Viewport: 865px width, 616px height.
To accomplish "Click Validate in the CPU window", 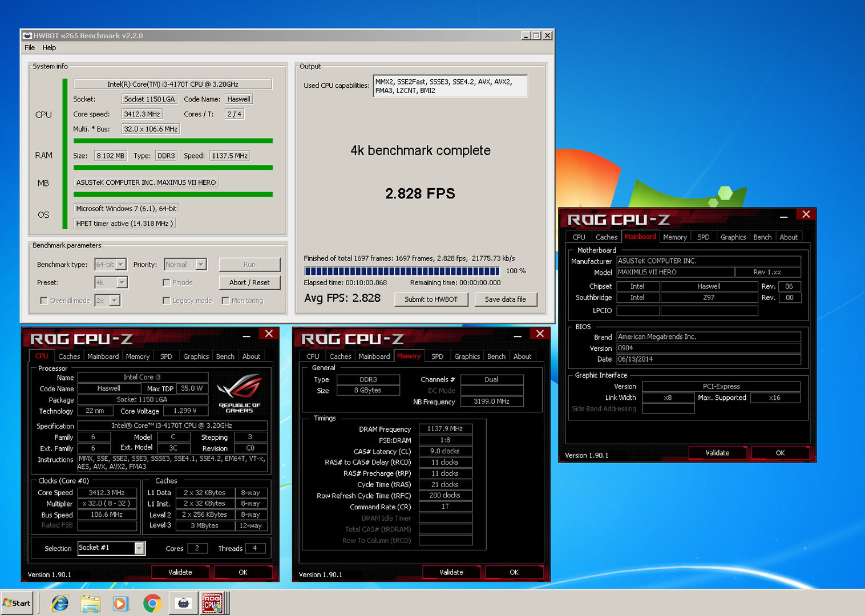I will pyautogui.click(x=180, y=572).
